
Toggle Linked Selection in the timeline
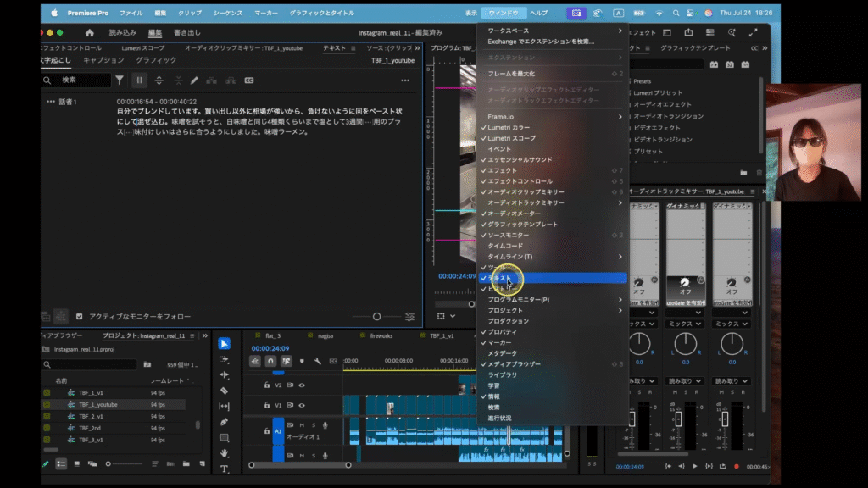click(287, 361)
